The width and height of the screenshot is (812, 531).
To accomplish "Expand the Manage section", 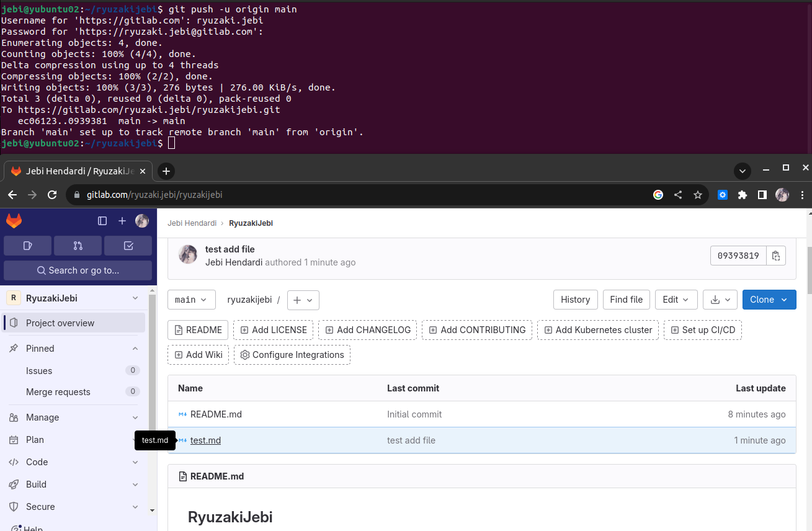I will [74, 417].
